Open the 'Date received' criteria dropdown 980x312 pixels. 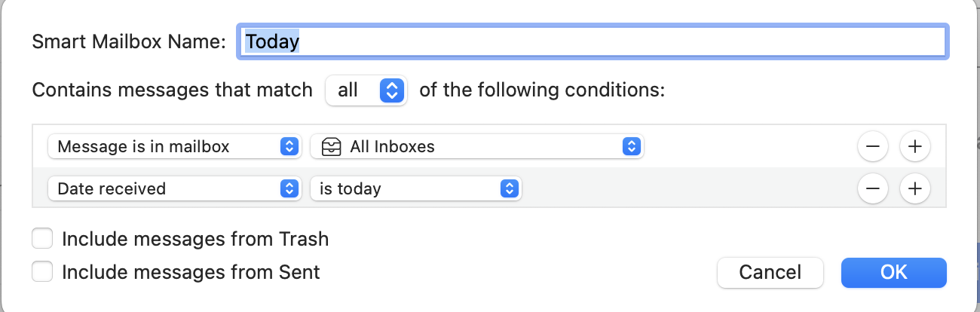point(174,188)
